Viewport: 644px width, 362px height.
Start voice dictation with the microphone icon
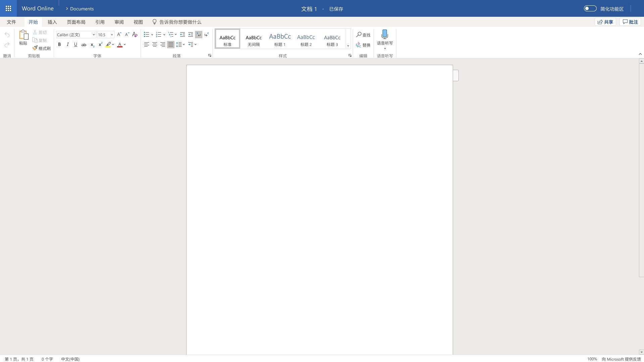coord(385,35)
